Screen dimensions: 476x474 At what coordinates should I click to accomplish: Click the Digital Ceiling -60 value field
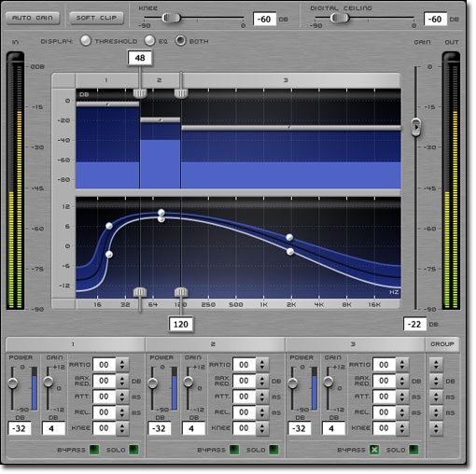[x=435, y=20]
